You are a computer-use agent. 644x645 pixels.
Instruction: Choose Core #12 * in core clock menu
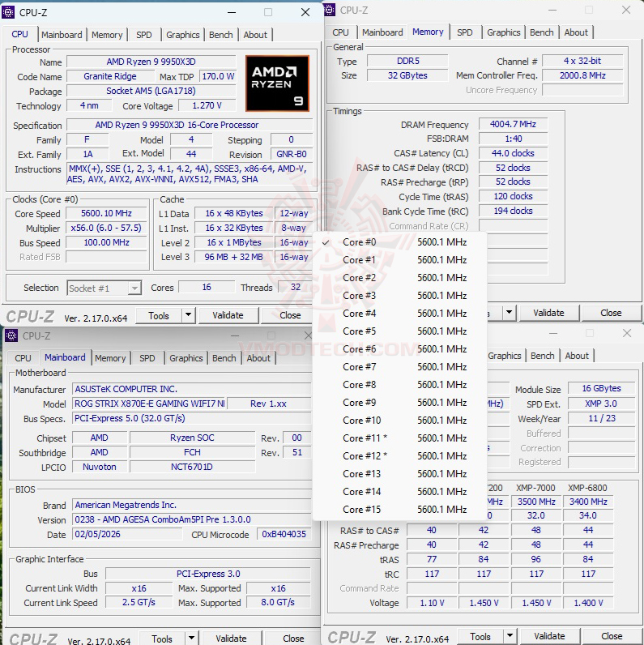[x=399, y=455]
